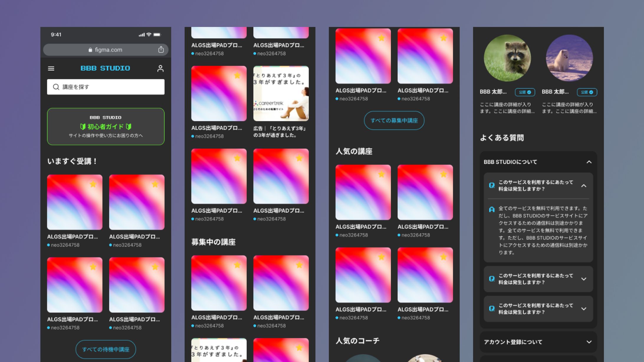Click 公認 badge beneath the arctic fox avatar
This screenshot has height=362, width=644.
(x=587, y=92)
